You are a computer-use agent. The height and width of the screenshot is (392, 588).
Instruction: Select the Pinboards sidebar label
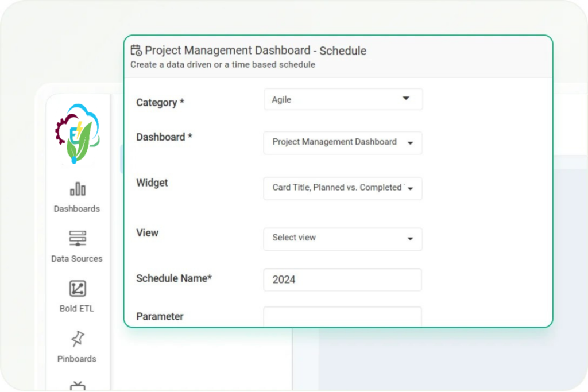[77, 359]
